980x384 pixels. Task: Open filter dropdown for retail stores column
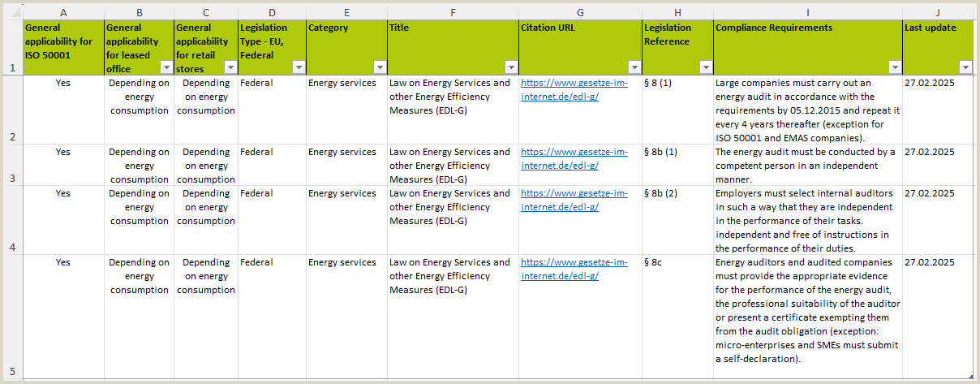click(230, 67)
